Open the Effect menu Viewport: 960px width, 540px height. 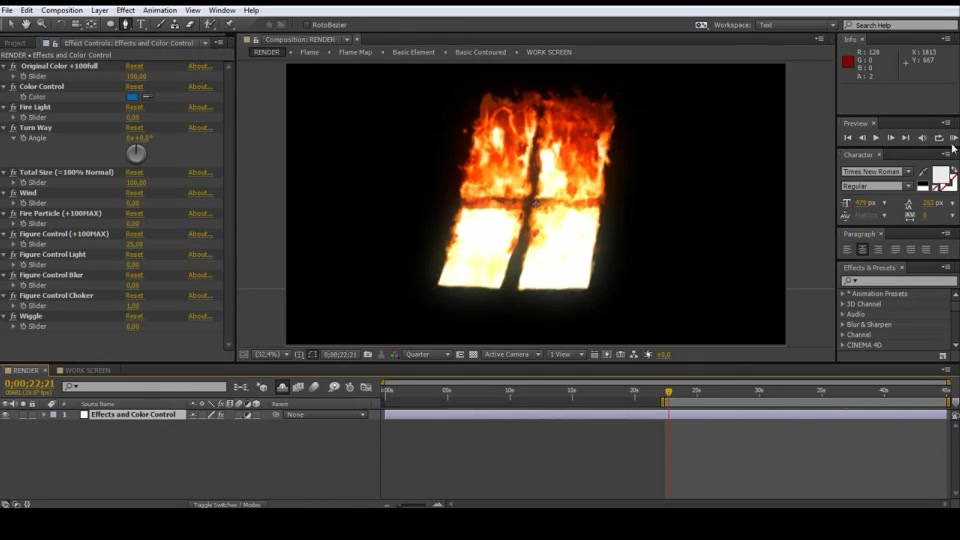pyautogui.click(x=126, y=10)
